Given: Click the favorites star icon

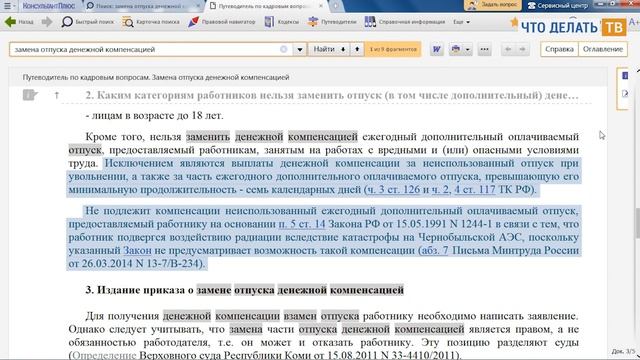Looking at the screenshot, I should (514, 23).
